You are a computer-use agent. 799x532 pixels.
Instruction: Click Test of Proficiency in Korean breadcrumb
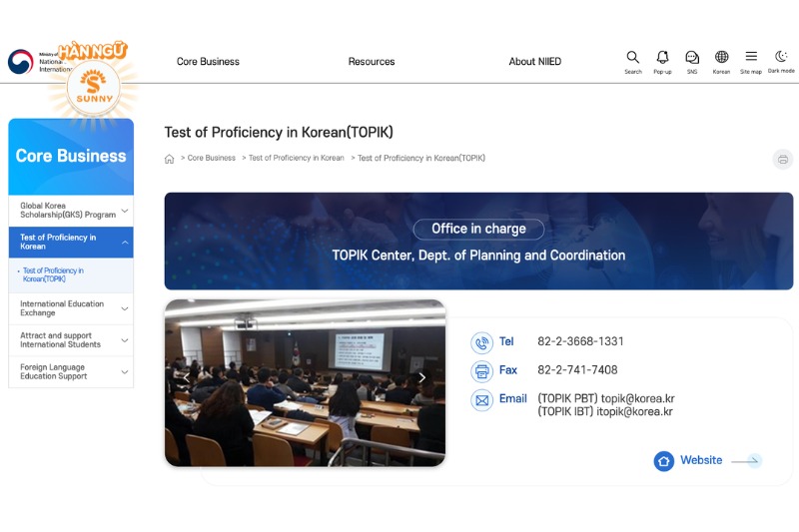tap(296, 158)
